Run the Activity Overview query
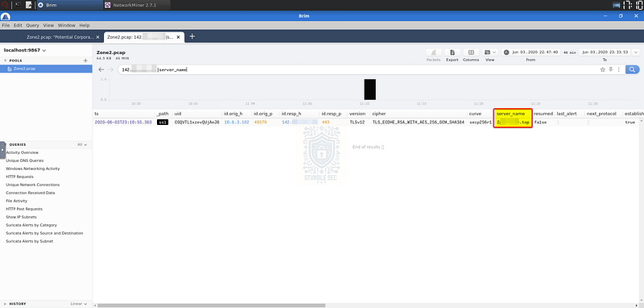Viewport: 644px width, 308px height. [23, 152]
